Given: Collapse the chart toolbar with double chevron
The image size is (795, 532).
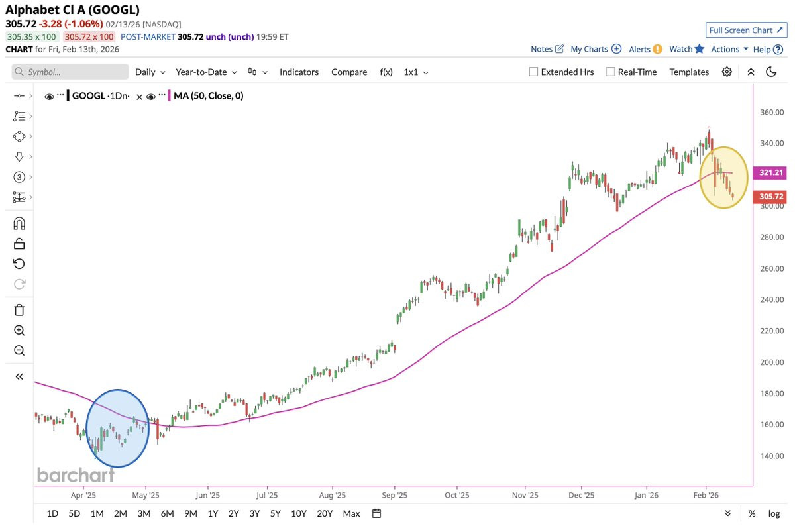Looking at the screenshot, I should (751, 72).
